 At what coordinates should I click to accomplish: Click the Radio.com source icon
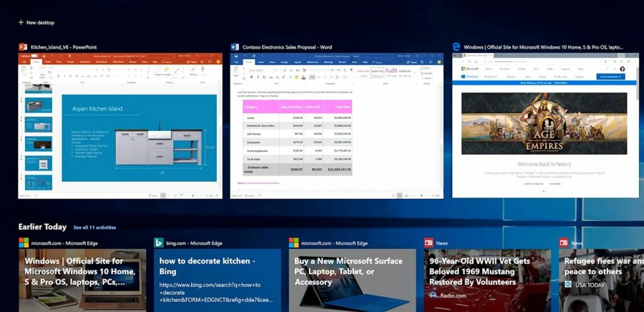tap(433, 295)
